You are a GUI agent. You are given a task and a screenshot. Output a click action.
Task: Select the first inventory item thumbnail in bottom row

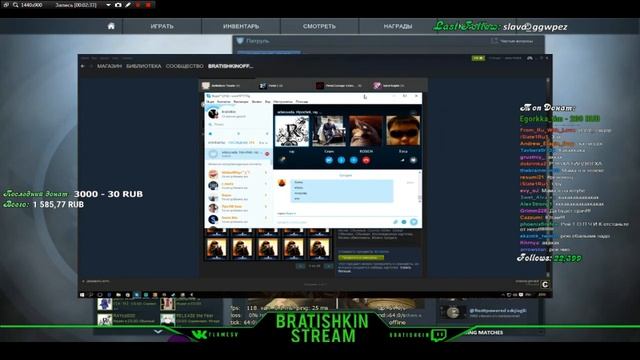(216, 248)
